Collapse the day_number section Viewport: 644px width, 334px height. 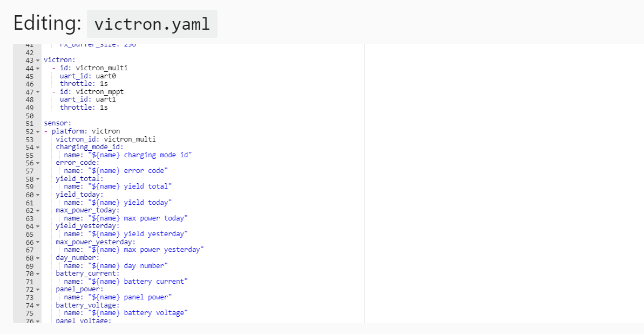pos(38,258)
